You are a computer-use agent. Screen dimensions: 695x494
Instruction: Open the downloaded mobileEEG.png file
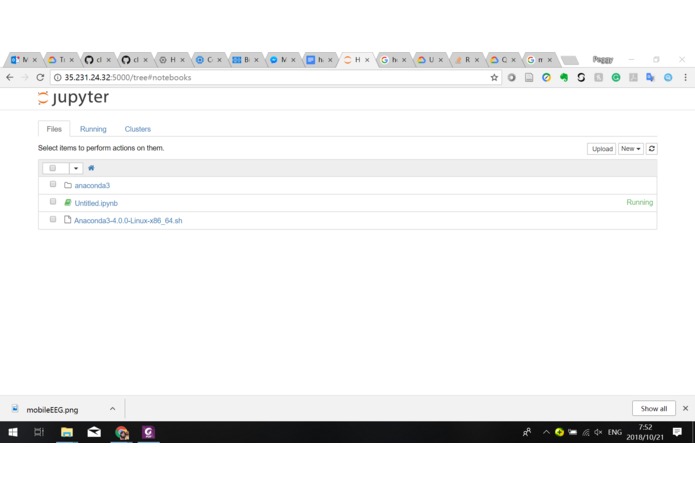pyautogui.click(x=52, y=410)
